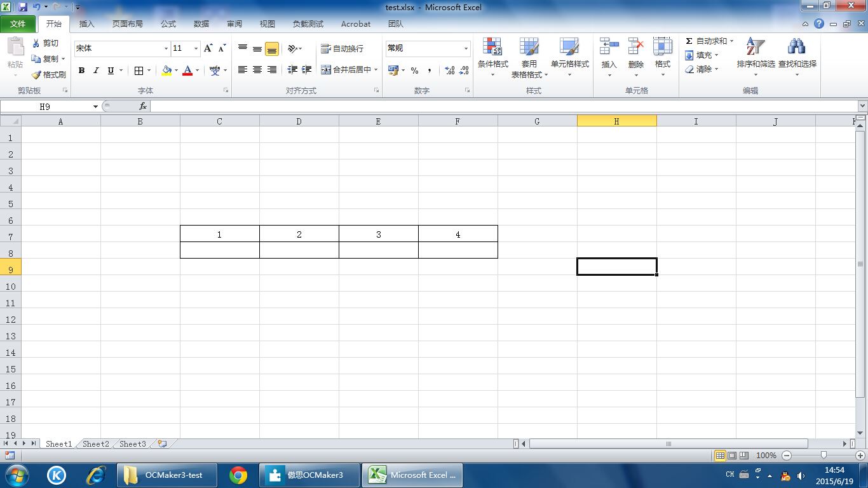Expand the Clear (清除) dropdown

pos(716,69)
